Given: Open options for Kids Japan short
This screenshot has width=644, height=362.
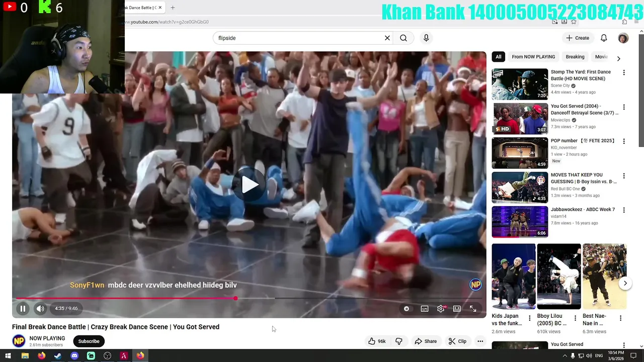Looking at the screenshot, I should 529,318.
